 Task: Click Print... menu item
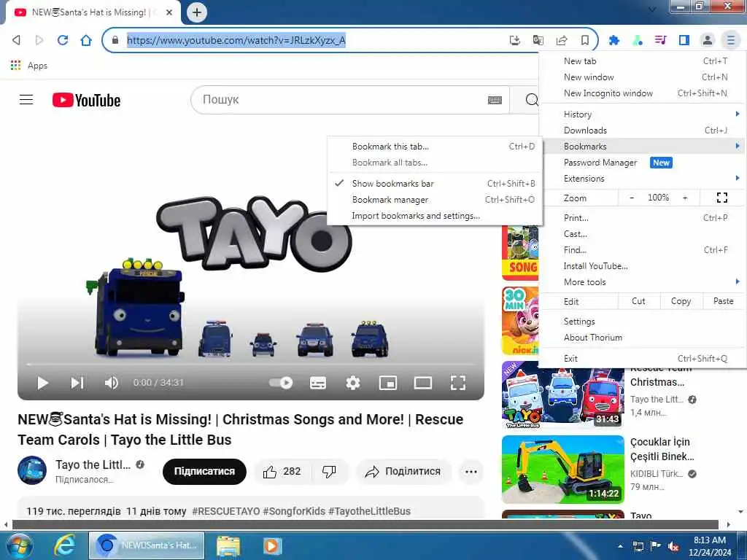pos(643,217)
